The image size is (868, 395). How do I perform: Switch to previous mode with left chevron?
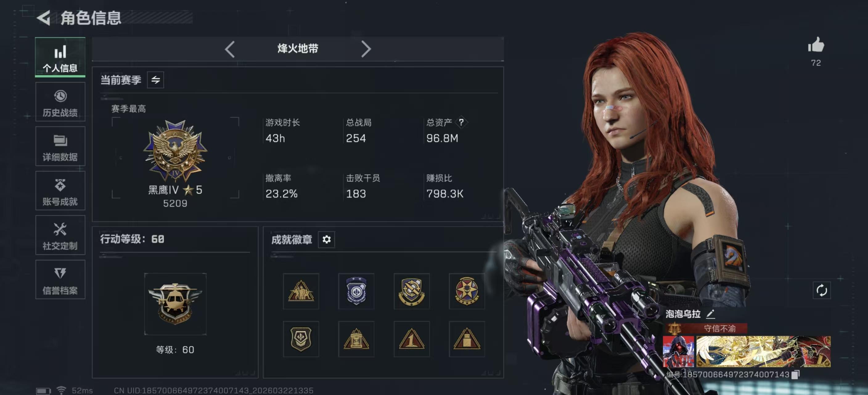(x=230, y=49)
